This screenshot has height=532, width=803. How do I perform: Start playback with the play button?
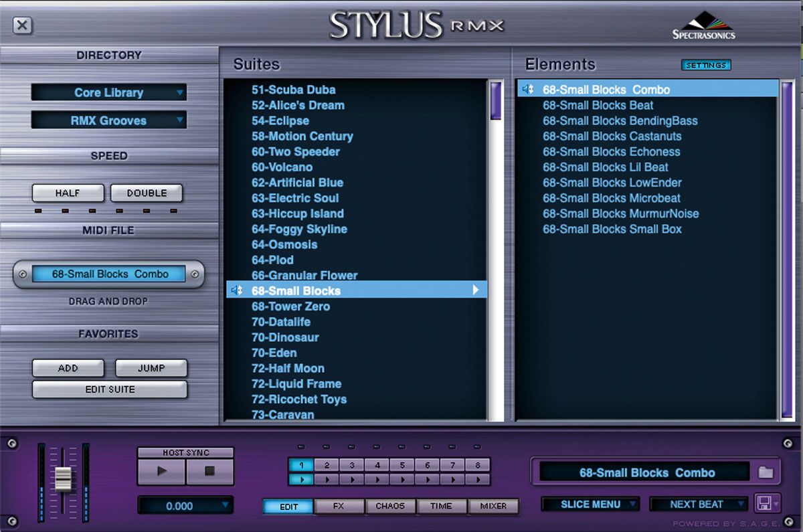pos(161,471)
